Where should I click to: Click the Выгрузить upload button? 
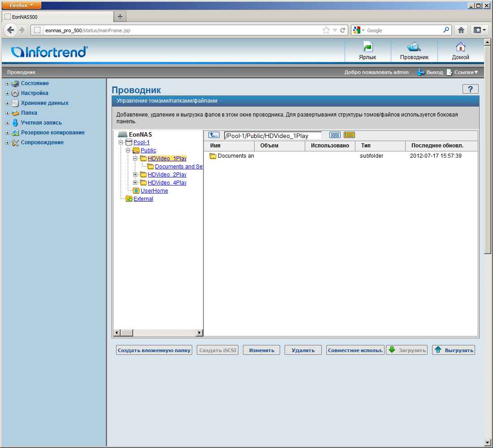[454, 350]
